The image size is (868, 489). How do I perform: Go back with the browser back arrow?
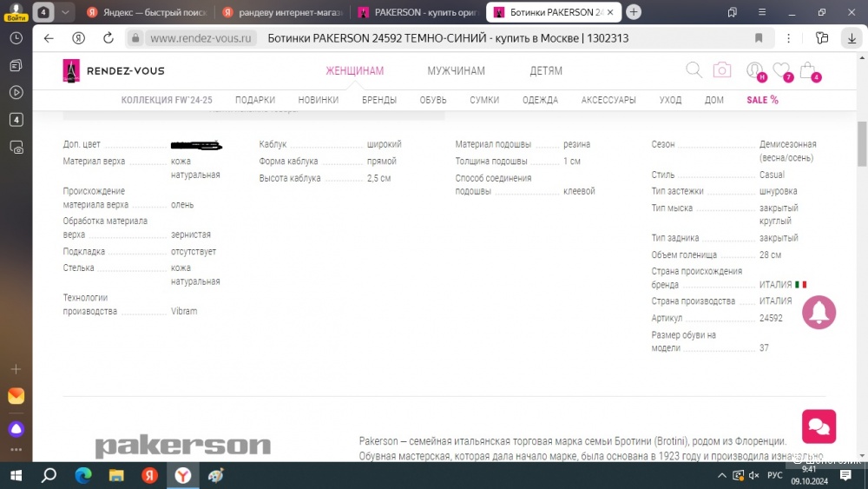coord(49,38)
